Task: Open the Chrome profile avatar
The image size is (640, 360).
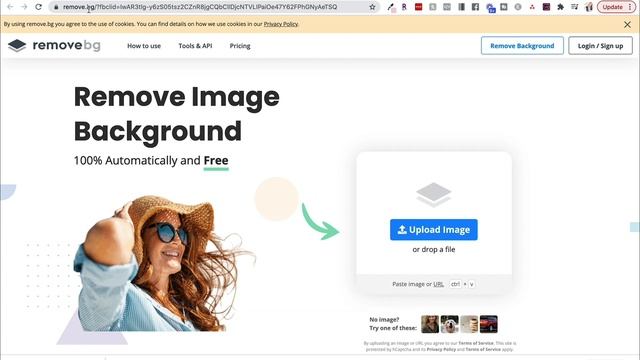Action: (x=589, y=7)
